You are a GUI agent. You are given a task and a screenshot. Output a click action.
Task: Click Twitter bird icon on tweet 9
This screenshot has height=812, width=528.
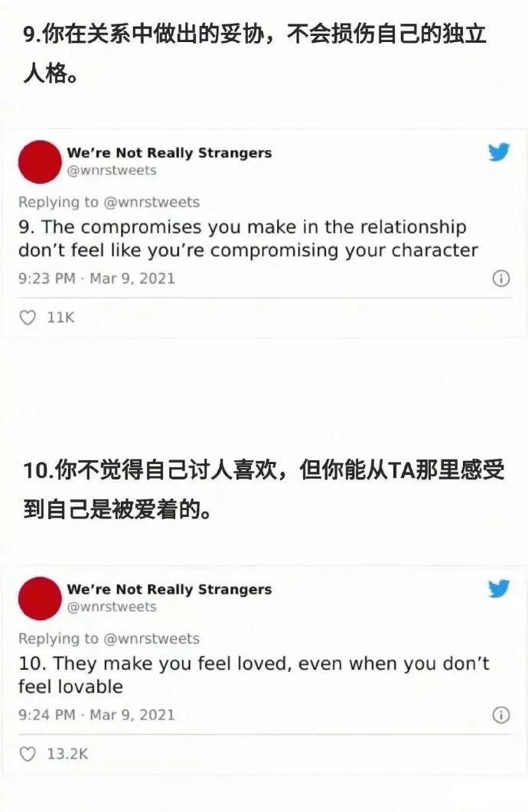click(x=498, y=151)
